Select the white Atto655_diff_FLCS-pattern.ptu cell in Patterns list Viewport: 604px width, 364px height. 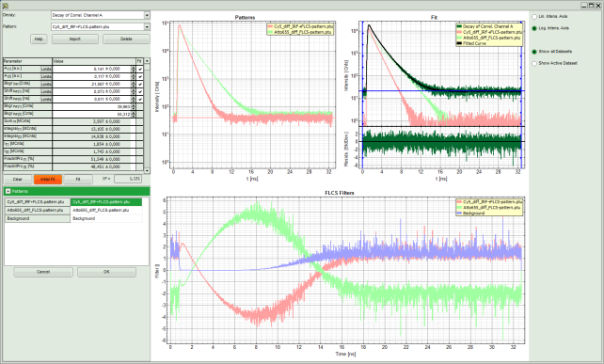(x=106, y=211)
